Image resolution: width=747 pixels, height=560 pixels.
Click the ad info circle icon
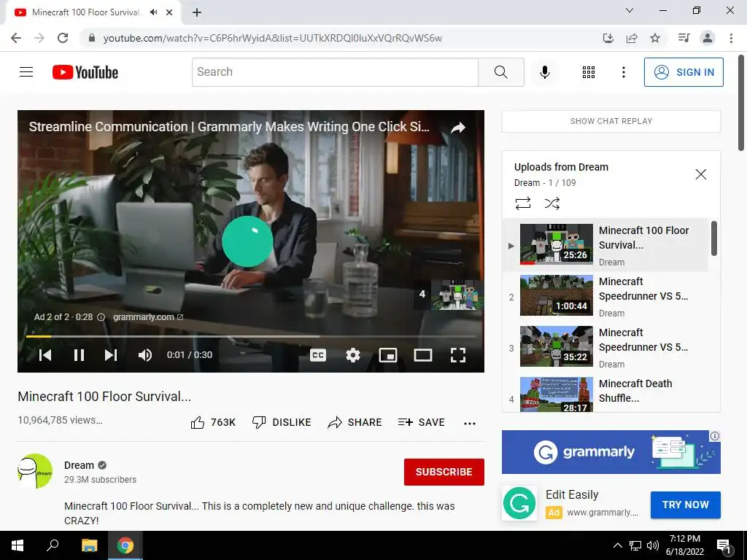click(x=101, y=317)
